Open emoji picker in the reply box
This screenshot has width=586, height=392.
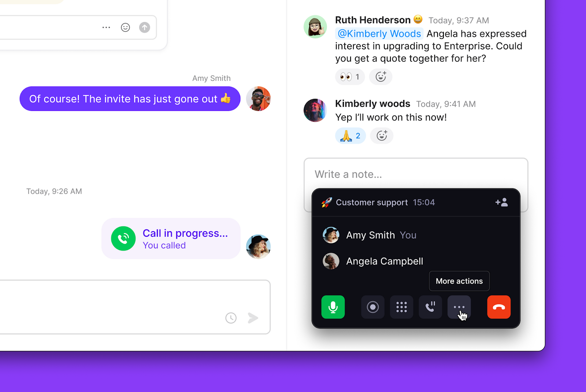pos(125,27)
